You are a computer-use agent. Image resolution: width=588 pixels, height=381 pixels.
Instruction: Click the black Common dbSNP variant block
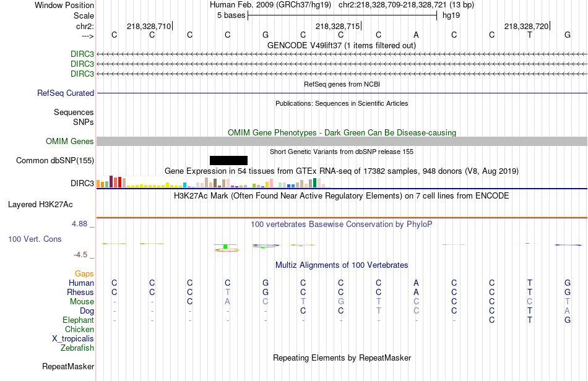228,160
